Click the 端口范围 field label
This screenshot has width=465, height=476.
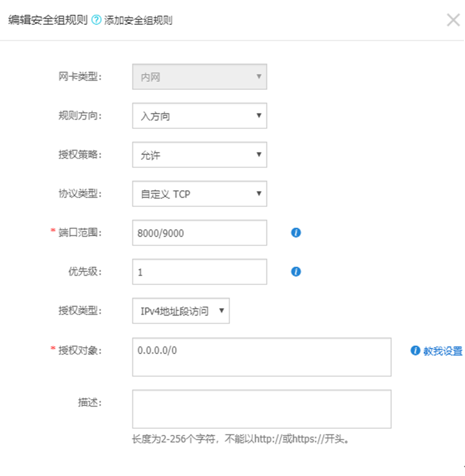pos(80,233)
